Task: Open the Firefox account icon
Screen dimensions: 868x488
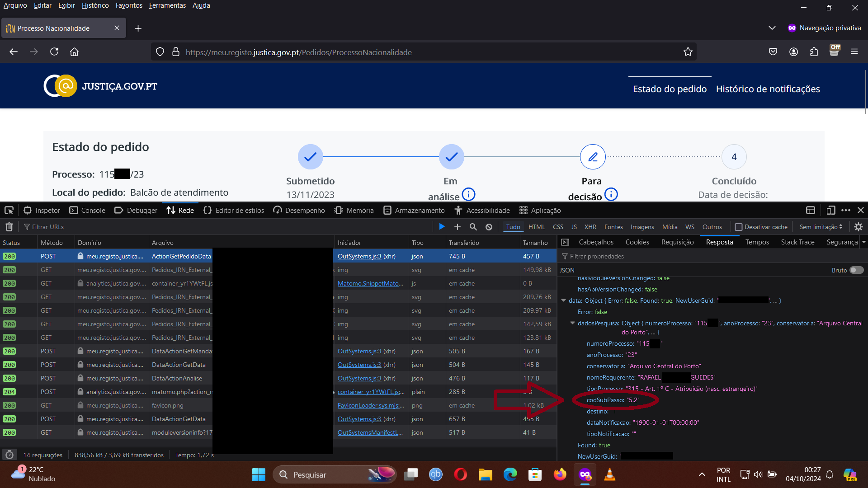Action: (793, 52)
